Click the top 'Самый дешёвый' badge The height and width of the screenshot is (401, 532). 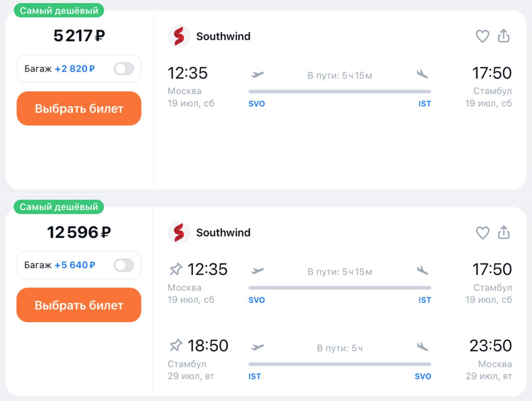pos(59,10)
